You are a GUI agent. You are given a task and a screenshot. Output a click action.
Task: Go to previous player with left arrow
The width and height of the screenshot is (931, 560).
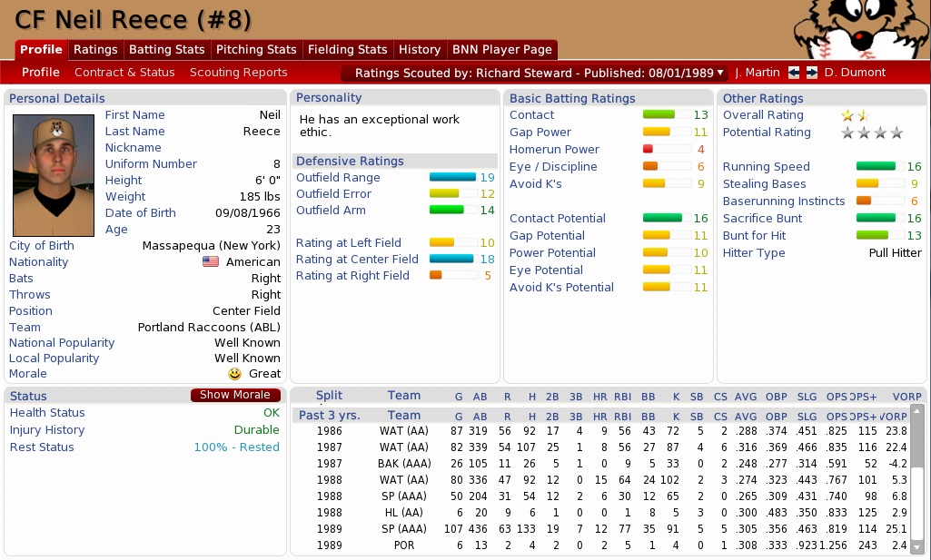794,73
